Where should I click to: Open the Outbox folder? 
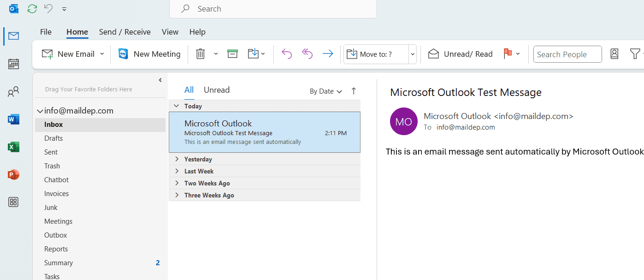[100, 235]
